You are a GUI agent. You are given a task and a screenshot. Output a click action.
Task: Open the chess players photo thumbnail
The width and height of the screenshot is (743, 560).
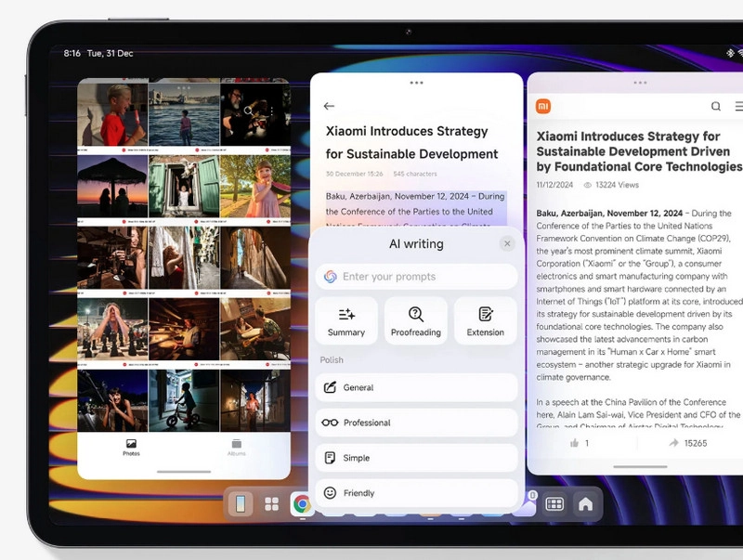(x=112, y=328)
